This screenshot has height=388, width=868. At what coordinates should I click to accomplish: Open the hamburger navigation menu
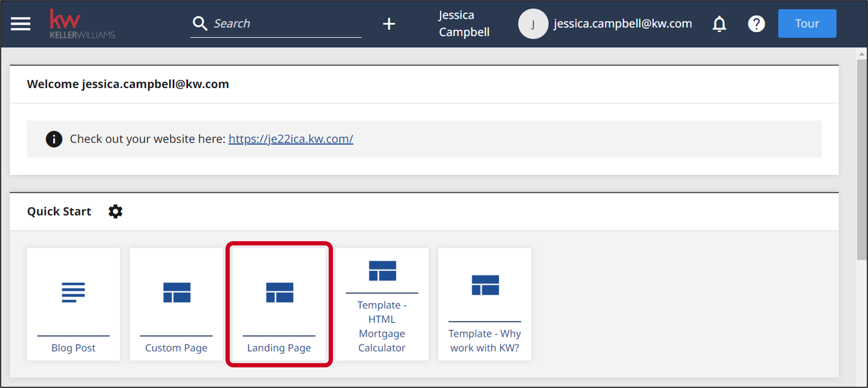click(x=21, y=24)
